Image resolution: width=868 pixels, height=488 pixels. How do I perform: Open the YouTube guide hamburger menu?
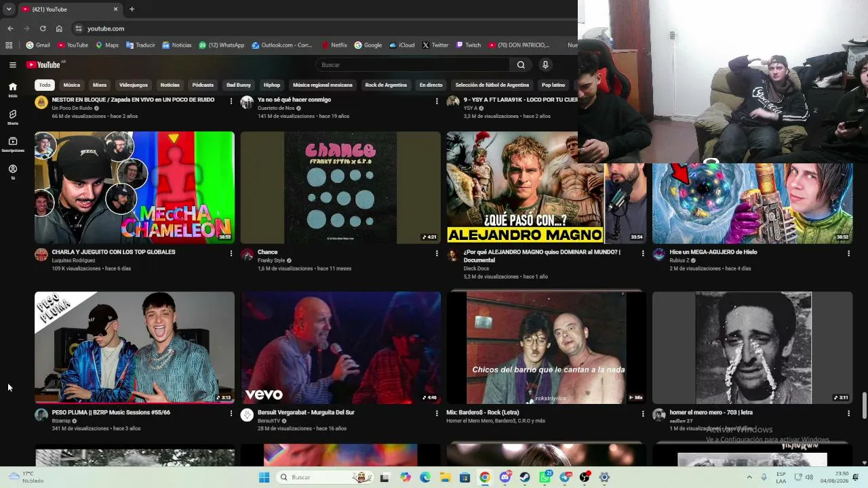point(13,65)
